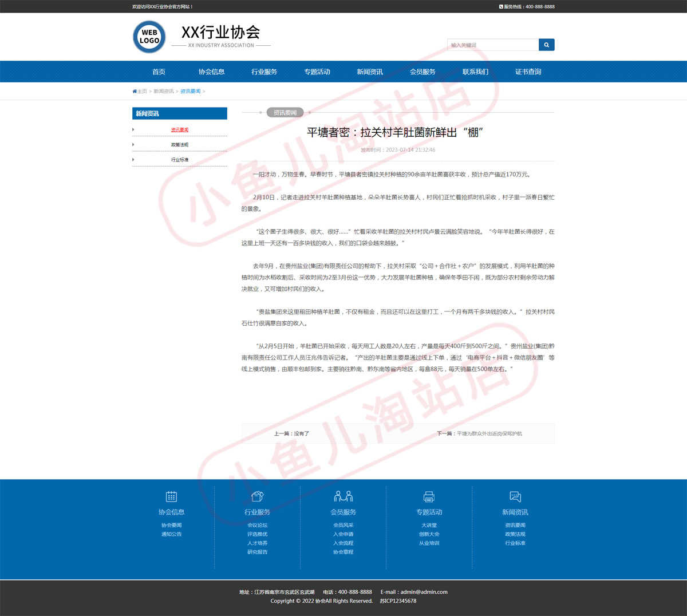This screenshot has height=616, width=687.
Task: Open 联系我们 in the main navigation
Action: [475, 72]
